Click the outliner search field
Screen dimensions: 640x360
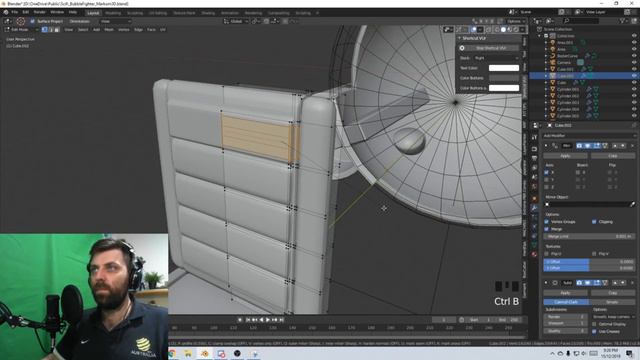point(582,20)
